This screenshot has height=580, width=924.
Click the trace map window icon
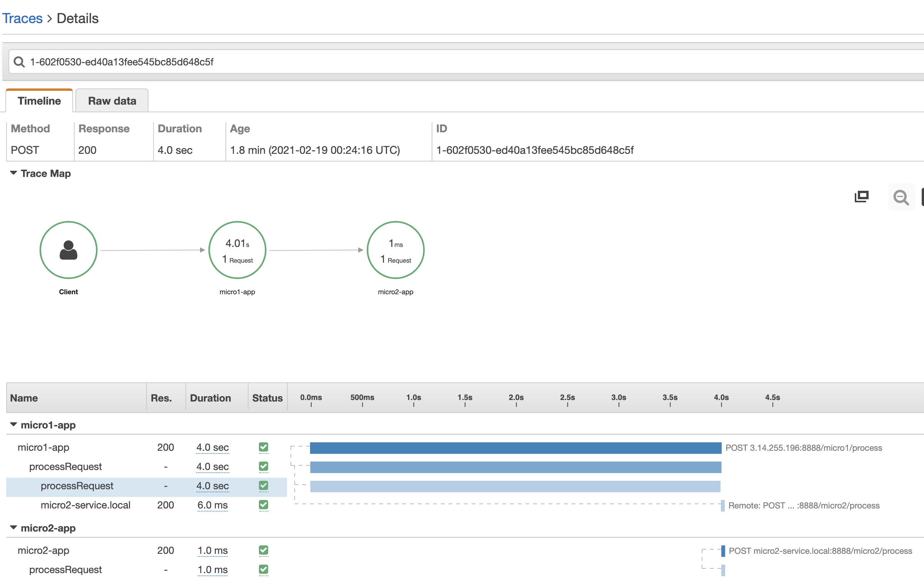point(861,197)
